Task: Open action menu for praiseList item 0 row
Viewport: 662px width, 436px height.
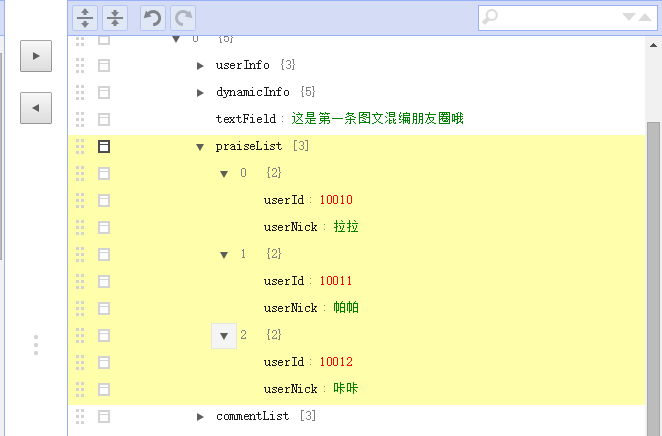Action: coord(104,173)
